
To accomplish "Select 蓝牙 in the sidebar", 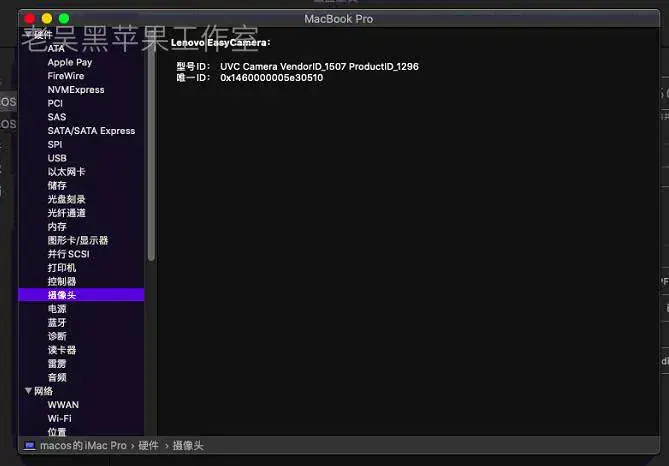I will pos(57,323).
